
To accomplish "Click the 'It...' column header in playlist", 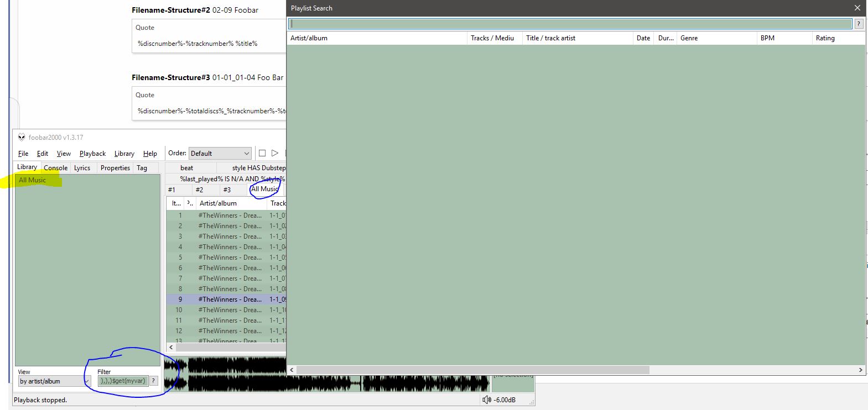I will [176, 203].
